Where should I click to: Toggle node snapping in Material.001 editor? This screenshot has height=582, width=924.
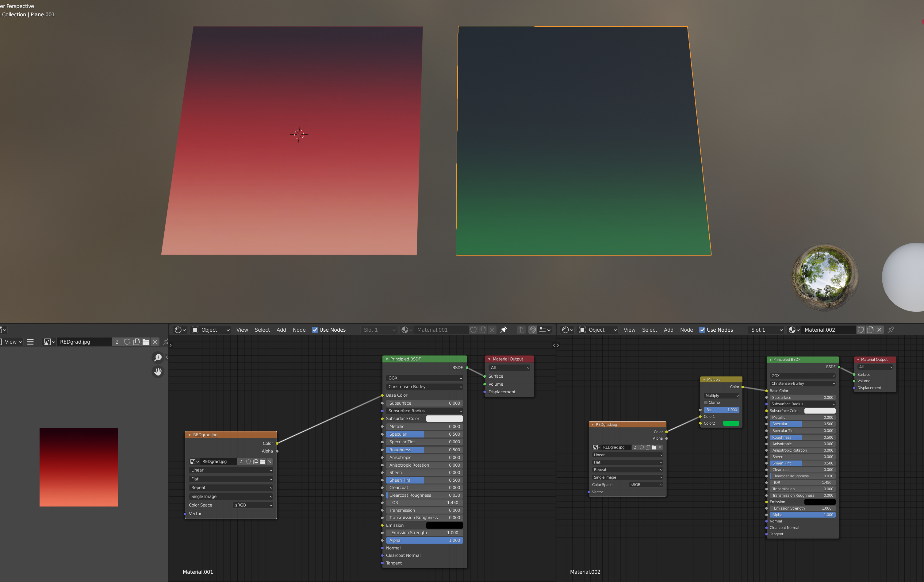(x=533, y=330)
